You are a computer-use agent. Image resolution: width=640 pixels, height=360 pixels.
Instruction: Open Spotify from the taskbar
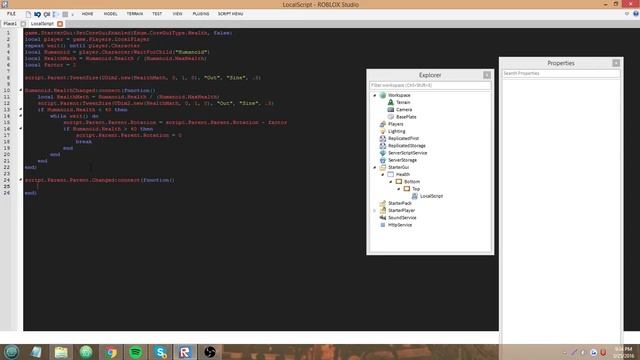pos(136,352)
